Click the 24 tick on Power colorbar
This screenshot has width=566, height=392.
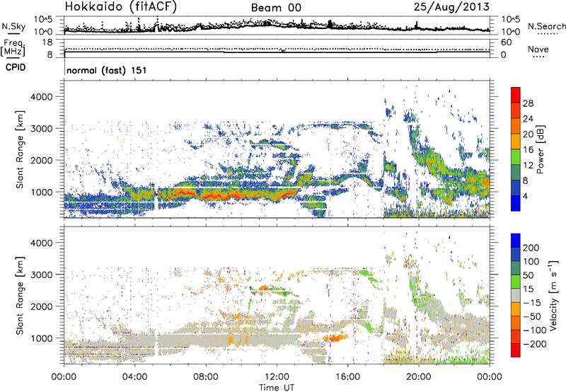tap(528, 119)
